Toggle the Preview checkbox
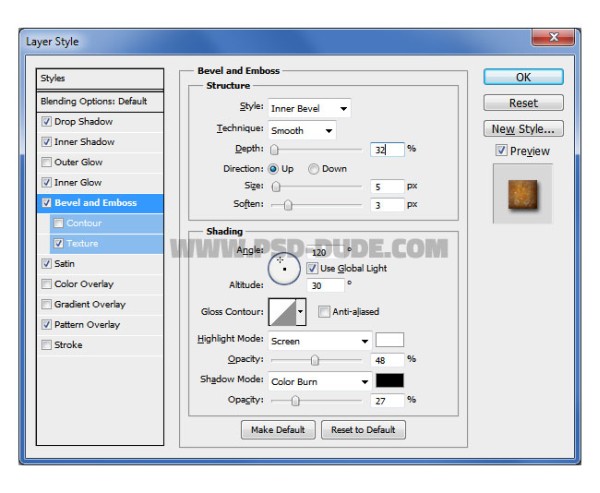 click(501, 150)
